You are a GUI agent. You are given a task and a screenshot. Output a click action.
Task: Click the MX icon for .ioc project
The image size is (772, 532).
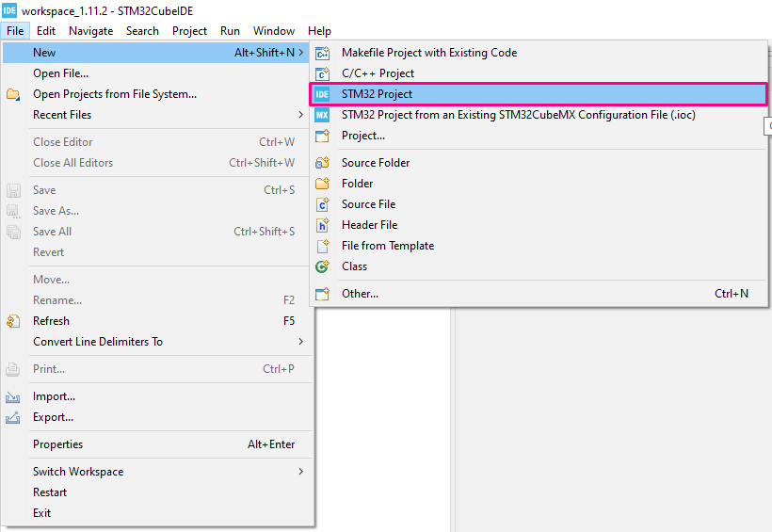pyautogui.click(x=322, y=115)
